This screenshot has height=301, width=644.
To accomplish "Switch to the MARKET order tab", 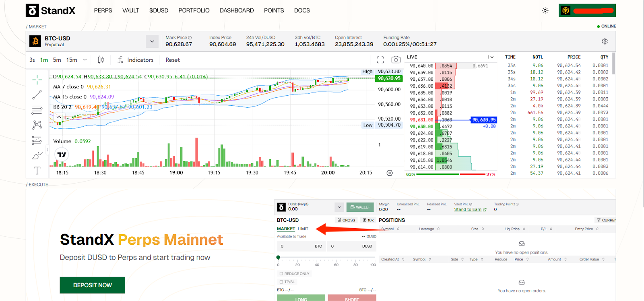I will point(286,229).
